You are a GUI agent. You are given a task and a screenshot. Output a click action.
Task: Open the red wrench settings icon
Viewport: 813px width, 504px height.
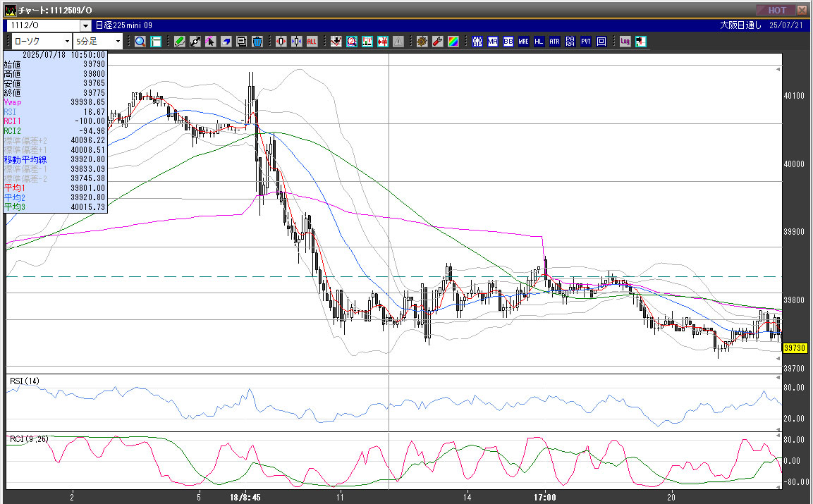438,42
